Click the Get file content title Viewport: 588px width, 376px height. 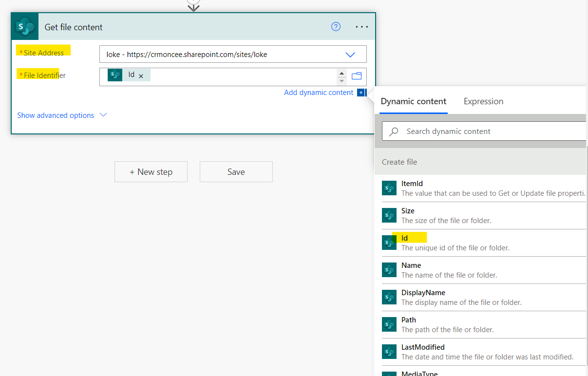pos(74,27)
